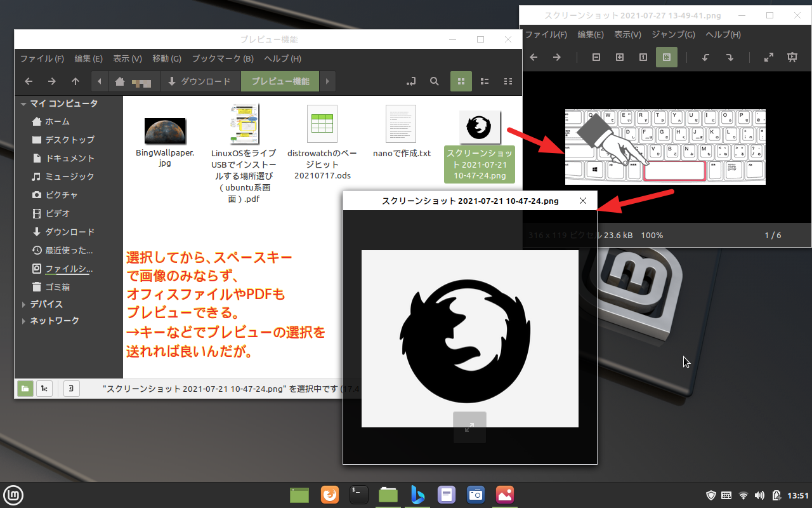
Task: Collapse the マイ コンピュータ section
Action: [x=23, y=104]
